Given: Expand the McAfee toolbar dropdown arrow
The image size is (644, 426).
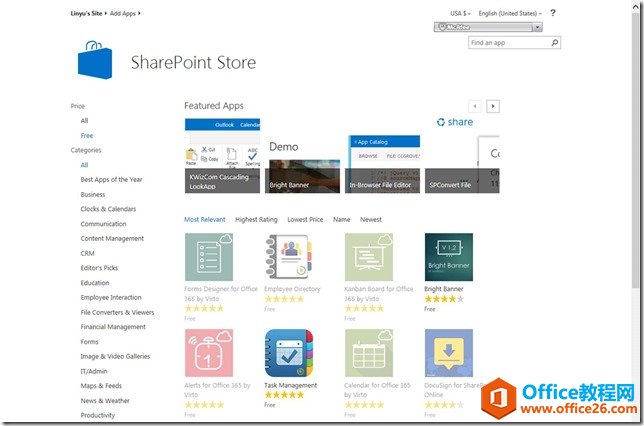Looking at the screenshot, I should tap(537, 27).
